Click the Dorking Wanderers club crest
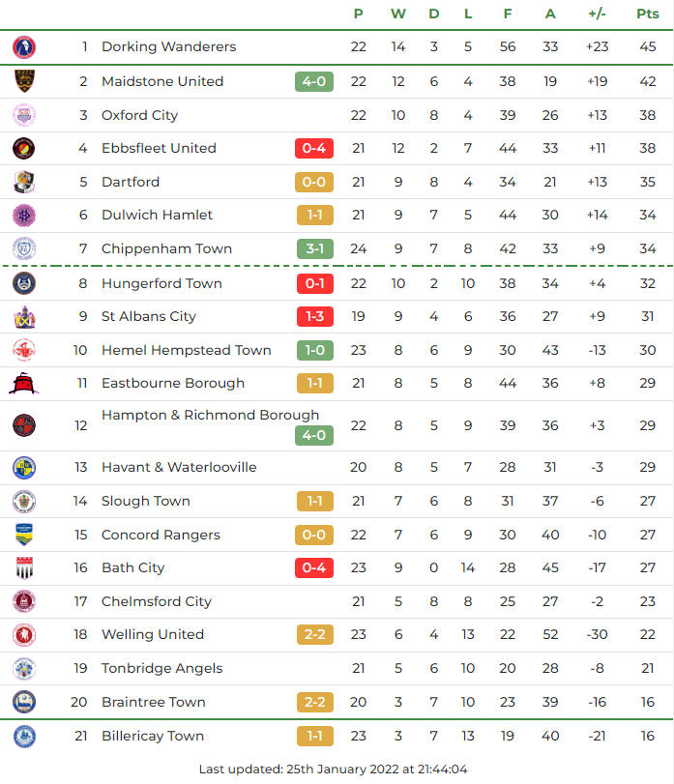 [x=24, y=46]
